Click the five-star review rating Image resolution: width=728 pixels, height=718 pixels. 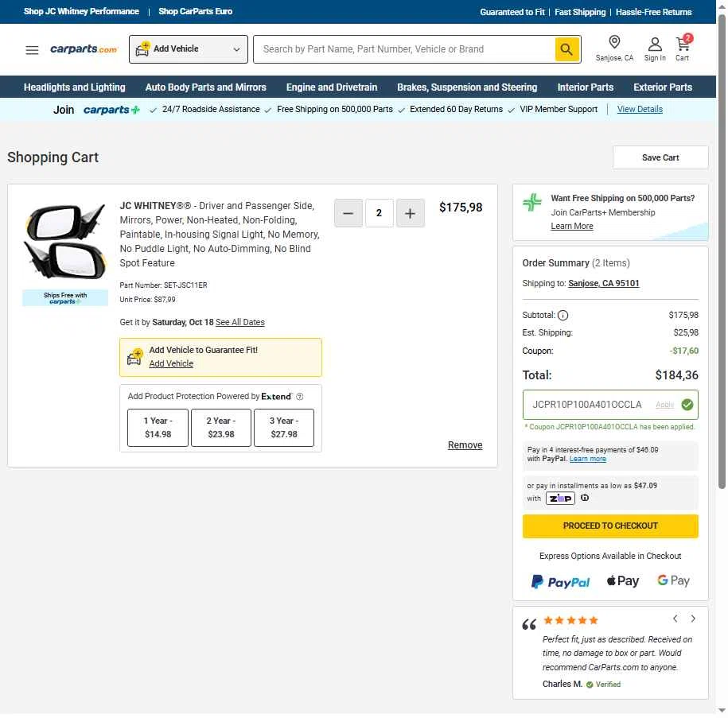point(570,620)
